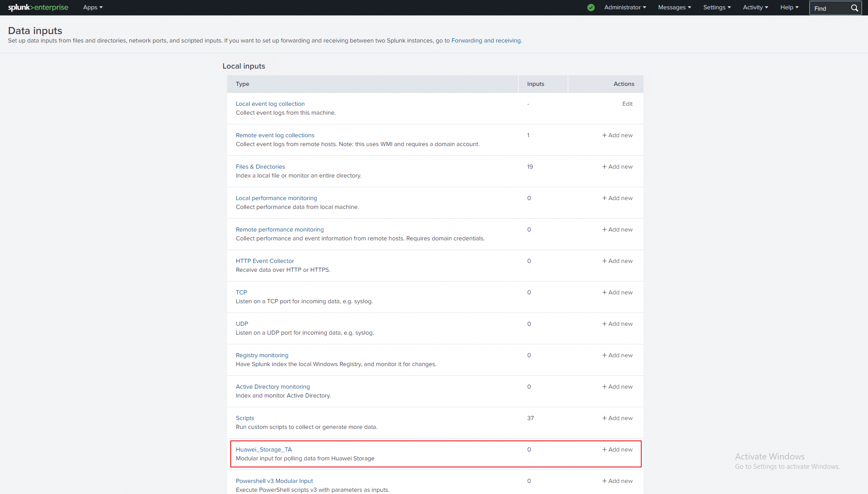This screenshot has width=868, height=494.
Task: Add new Registry monitoring input
Action: pyautogui.click(x=617, y=355)
